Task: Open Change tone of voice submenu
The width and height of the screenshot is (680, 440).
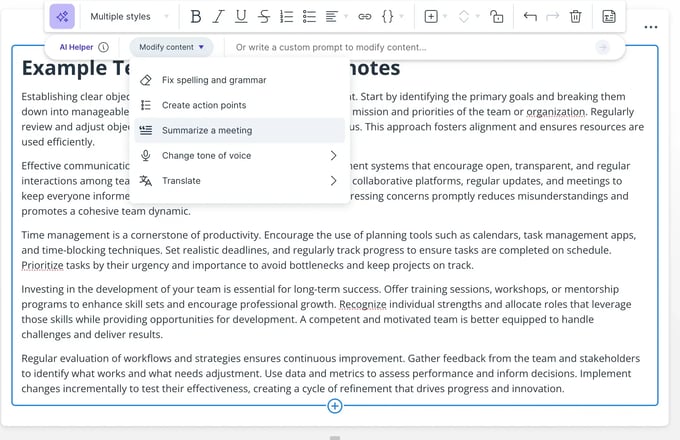Action: tap(239, 155)
